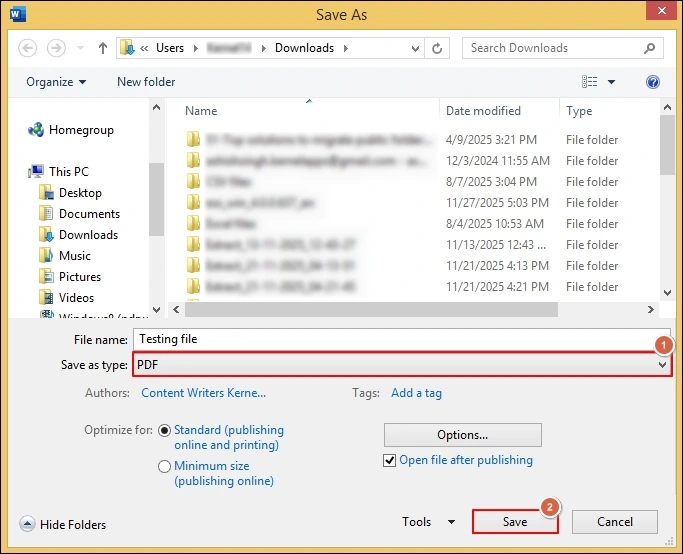
Task: Click Hide Folders button
Action: 63,524
